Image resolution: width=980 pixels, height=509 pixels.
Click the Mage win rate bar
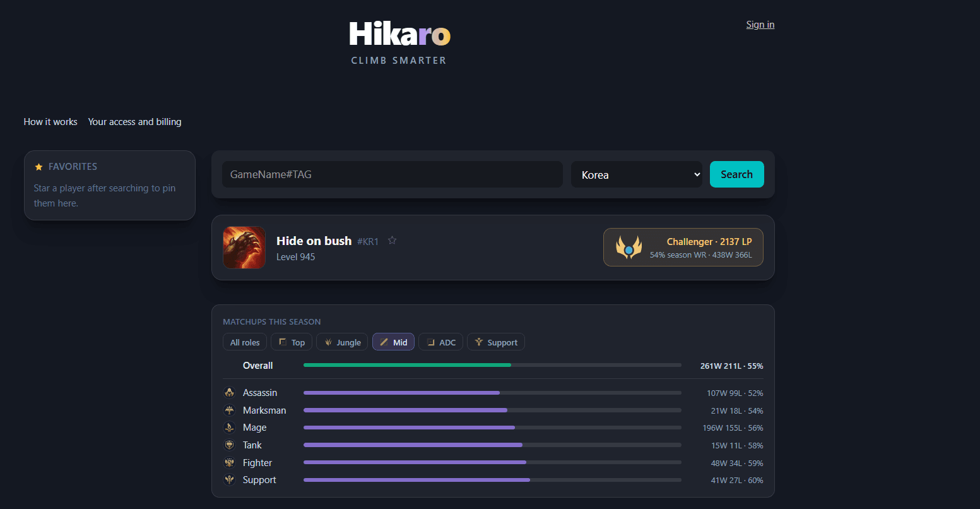(492, 428)
